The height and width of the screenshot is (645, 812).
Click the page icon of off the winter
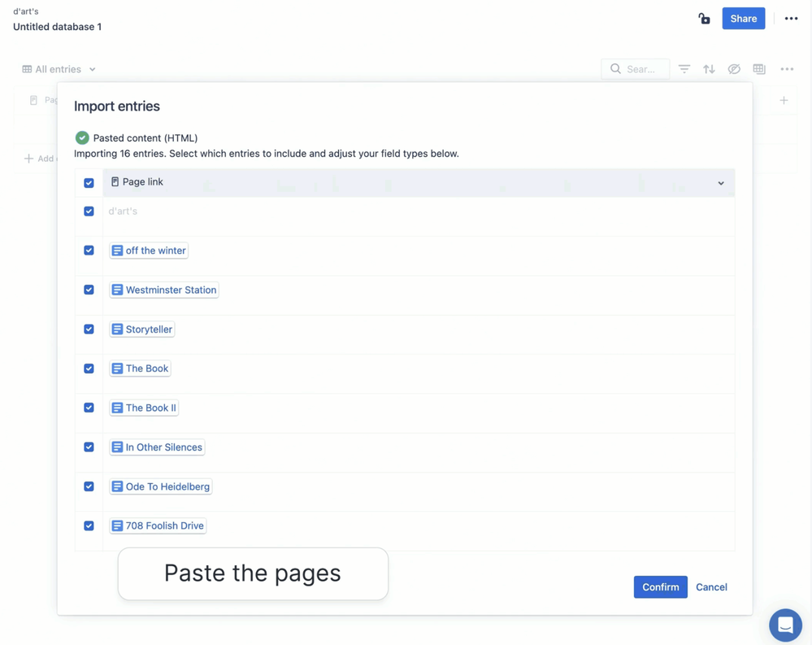coord(118,251)
